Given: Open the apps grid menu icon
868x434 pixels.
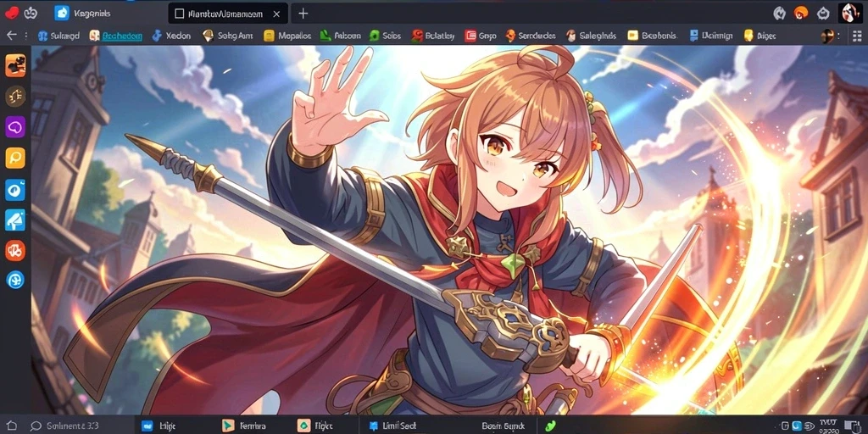Looking at the screenshot, I should pos(858,36).
